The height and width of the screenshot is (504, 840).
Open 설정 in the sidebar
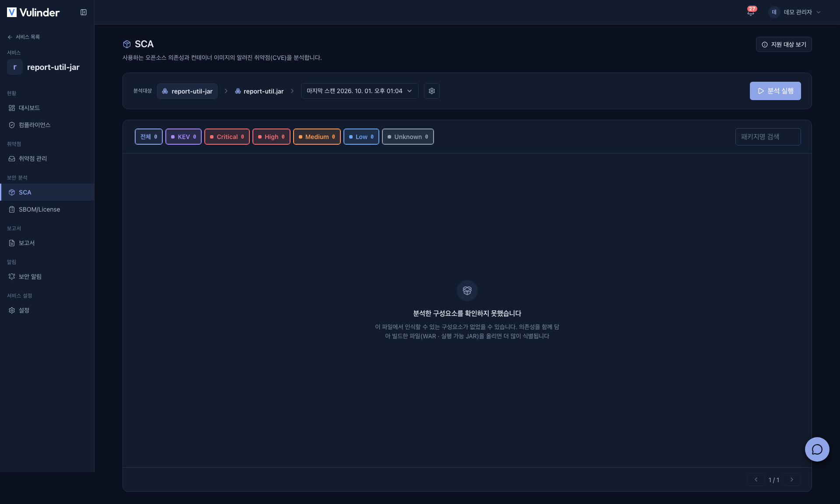[x=47, y=310]
